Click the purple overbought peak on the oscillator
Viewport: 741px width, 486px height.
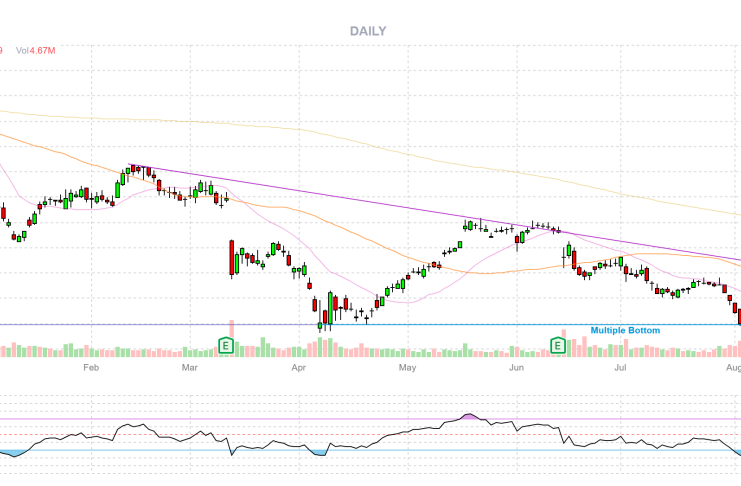point(469,415)
